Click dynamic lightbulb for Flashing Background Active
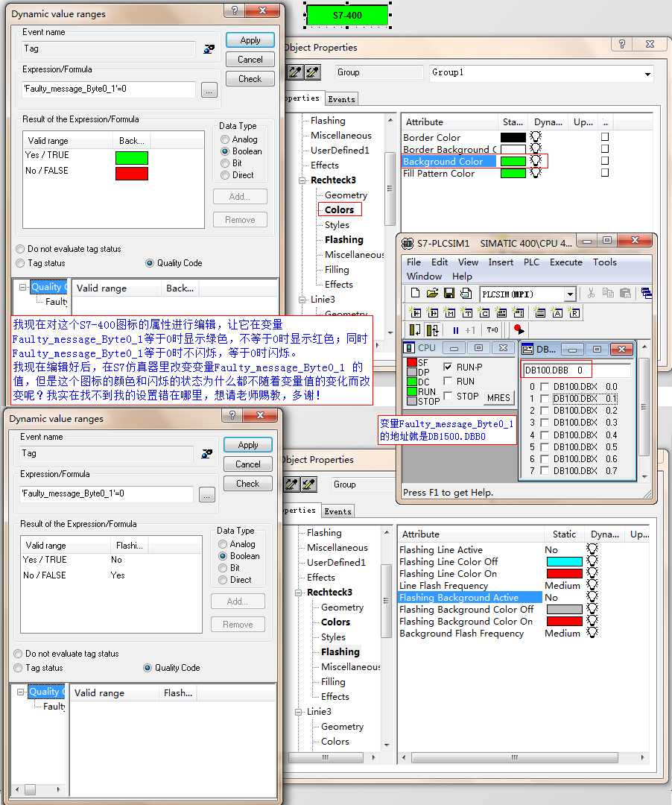672x805 pixels. [592, 596]
